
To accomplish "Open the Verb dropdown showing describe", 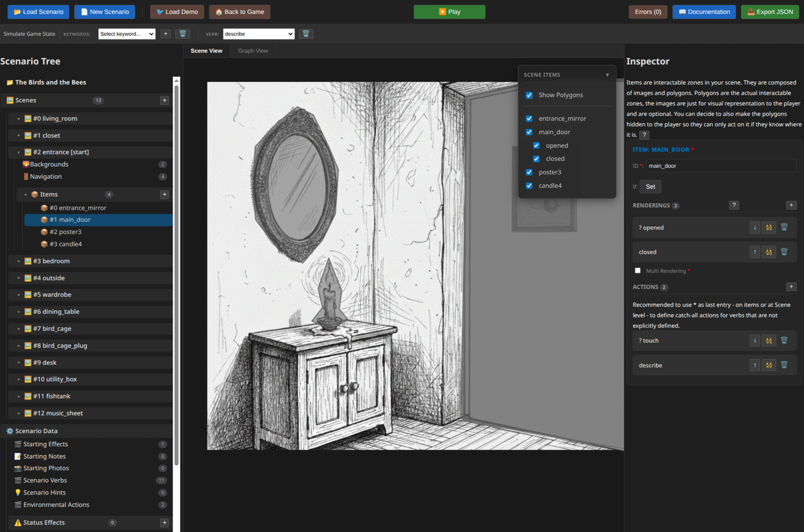I will [x=259, y=34].
